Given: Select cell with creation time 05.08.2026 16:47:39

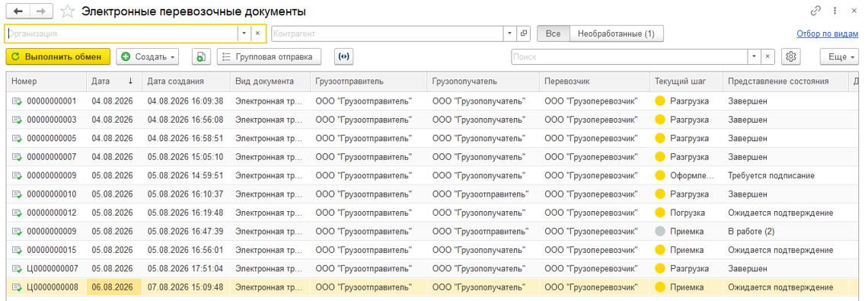Looking at the screenshot, I should click(x=186, y=231).
